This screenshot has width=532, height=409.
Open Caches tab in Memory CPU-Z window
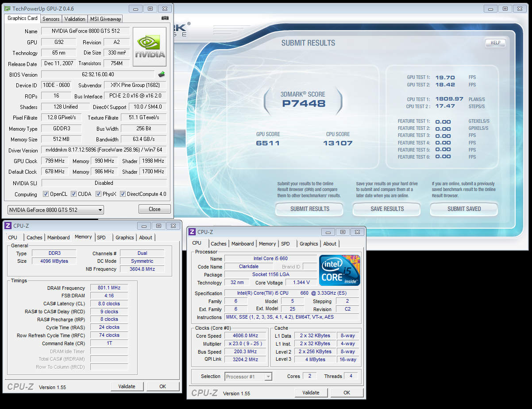tap(35, 238)
